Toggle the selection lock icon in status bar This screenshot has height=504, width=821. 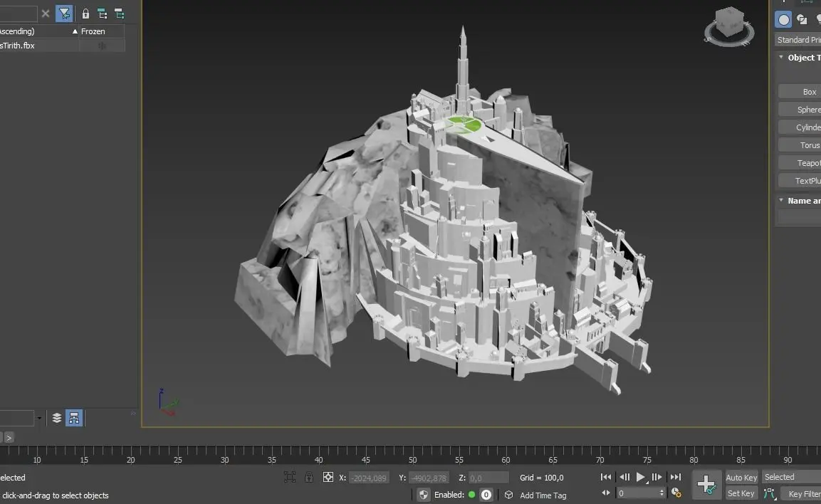(x=309, y=477)
